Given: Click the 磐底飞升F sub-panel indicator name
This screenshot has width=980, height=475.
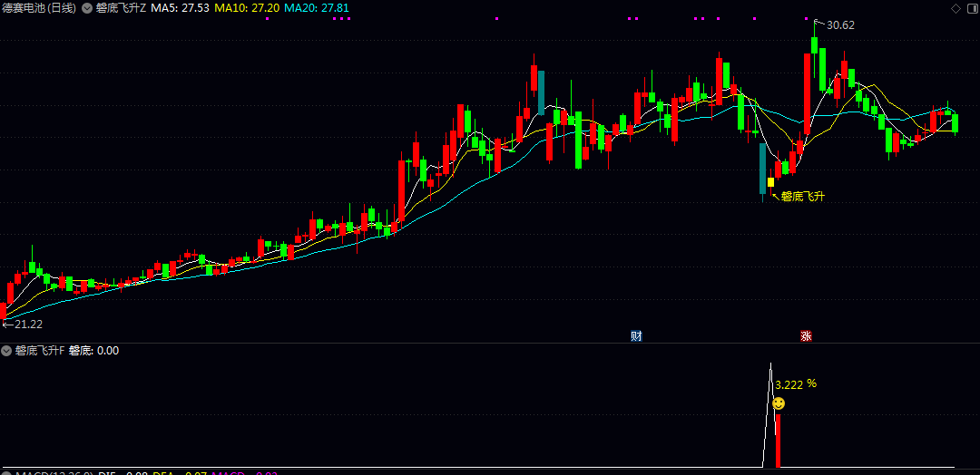Looking at the screenshot, I should 40,351.
